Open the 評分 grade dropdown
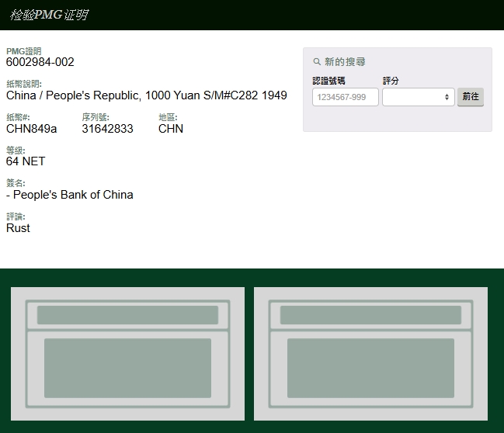504x433 pixels. [x=418, y=97]
